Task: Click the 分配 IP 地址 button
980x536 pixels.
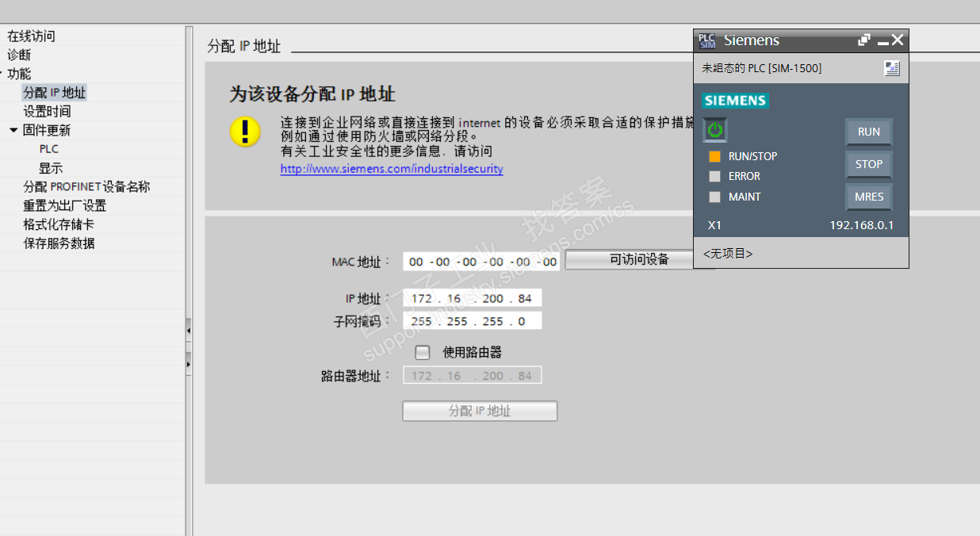Action: click(x=480, y=411)
